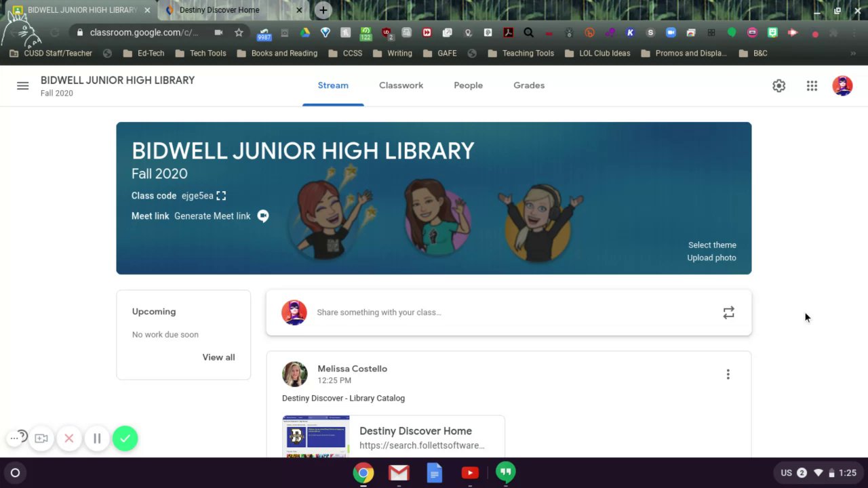Switch to the Stream tab
Image resolution: width=868 pixels, height=488 pixels.
(x=333, y=85)
